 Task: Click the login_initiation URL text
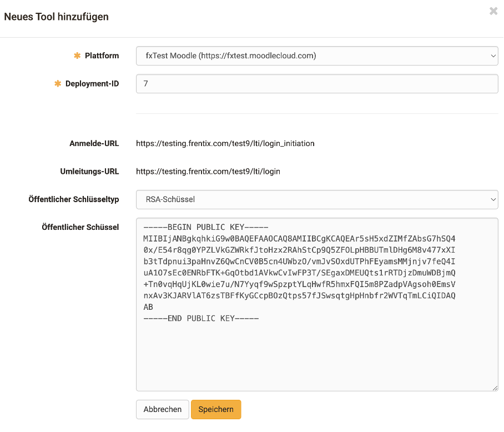(x=225, y=143)
